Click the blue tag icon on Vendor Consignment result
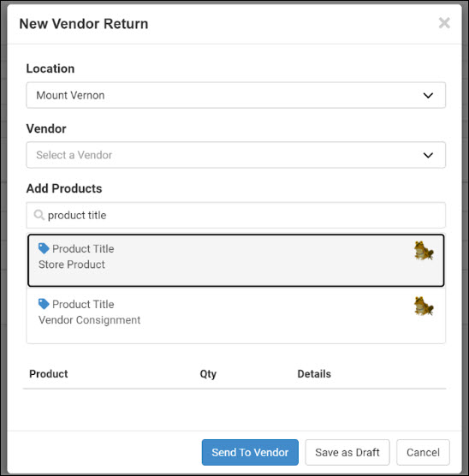 coord(44,304)
